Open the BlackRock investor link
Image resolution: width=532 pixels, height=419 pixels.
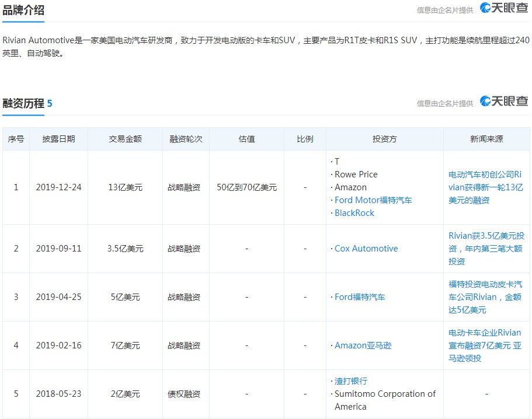pos(354,213)
